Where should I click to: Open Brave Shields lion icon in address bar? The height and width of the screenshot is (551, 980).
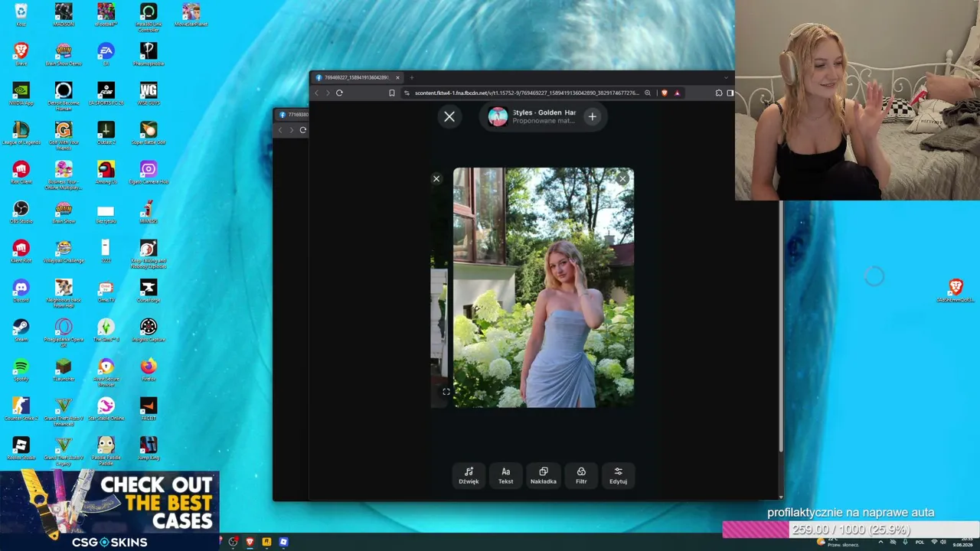[x=664, y=93]
